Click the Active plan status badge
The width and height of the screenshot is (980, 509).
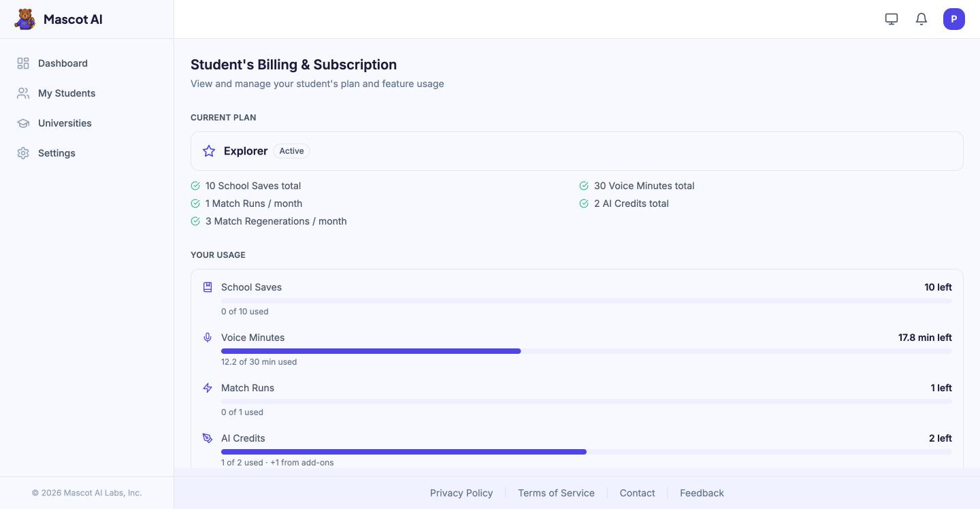291,151
